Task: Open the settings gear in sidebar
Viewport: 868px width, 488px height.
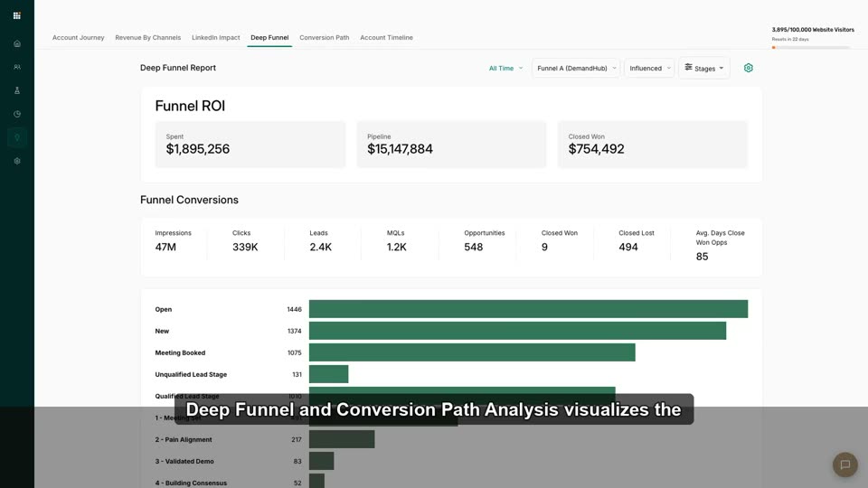Action: point(17,161)
